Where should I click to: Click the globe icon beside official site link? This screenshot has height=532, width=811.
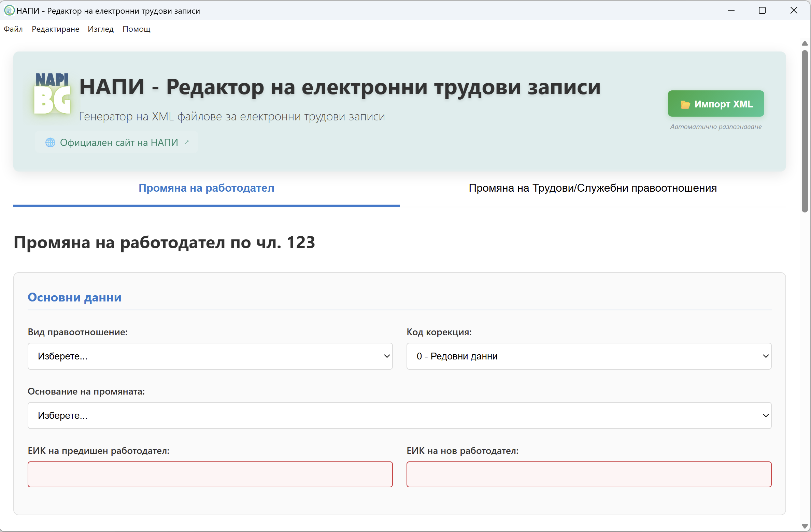point(50,143)
